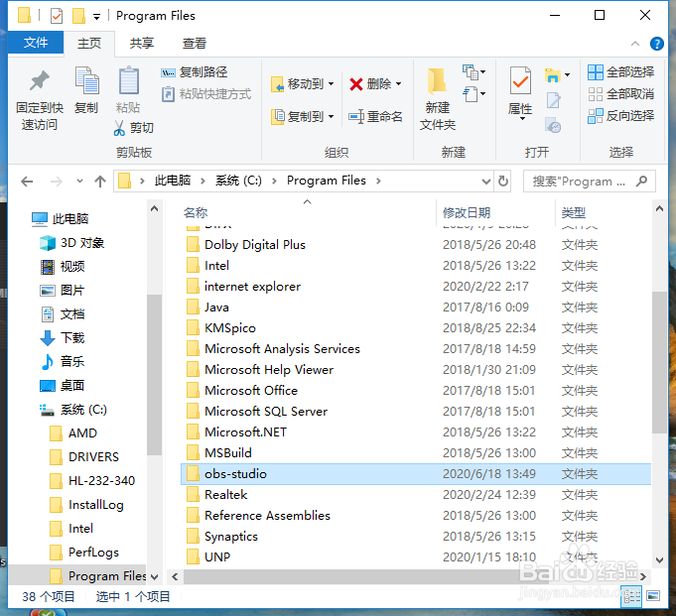Open 音乐 in navigation pane
Screen dimensions: 676x616
[63, 361]
